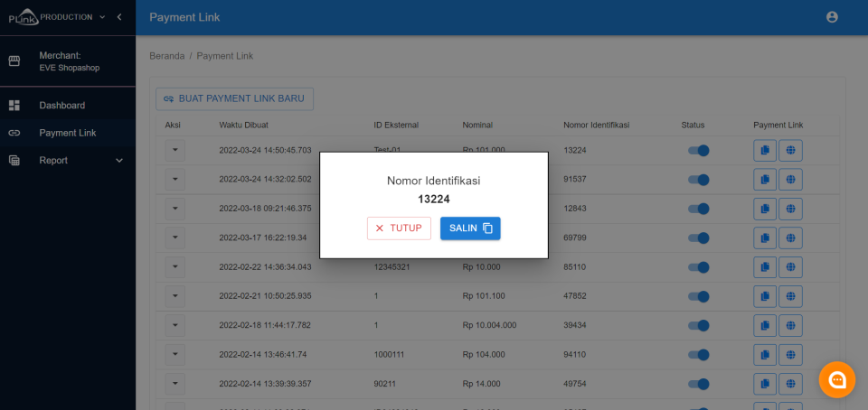The height and width of the screenshot is (410, 868).
Task: Open the PRODUCTION environment dropdown
Action: (72, 17)
